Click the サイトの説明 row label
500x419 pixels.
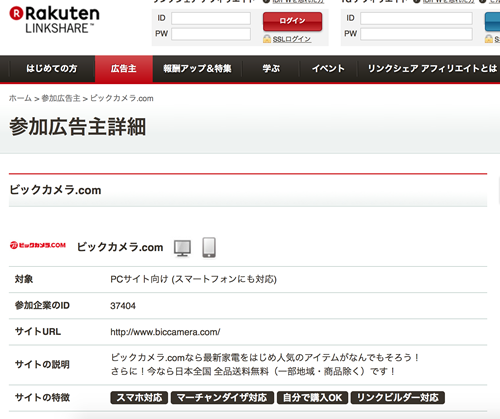tap(42, 364)
